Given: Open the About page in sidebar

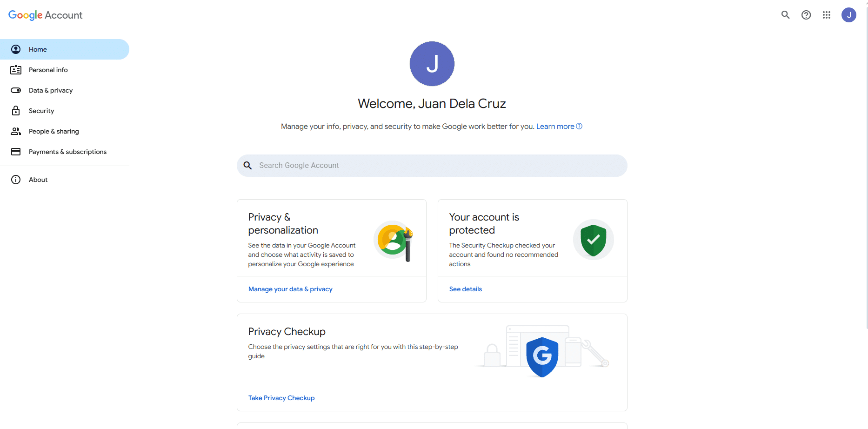Looking at the screenshot, I should [x=38, y=180].
